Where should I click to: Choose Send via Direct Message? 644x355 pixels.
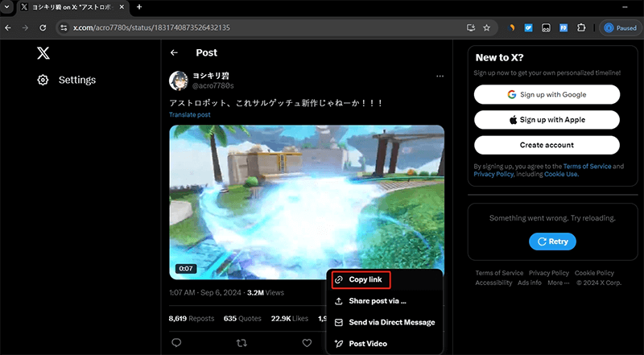coord(385,323)
